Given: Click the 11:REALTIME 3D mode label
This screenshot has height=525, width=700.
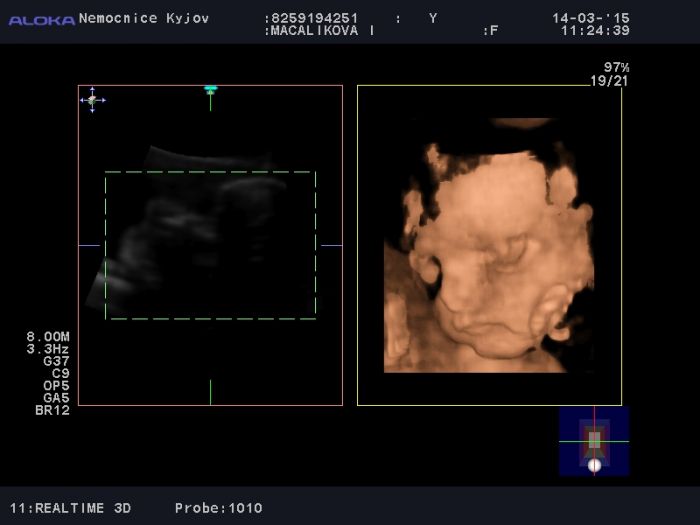Looking at the screenshot, I should pos(70,508).
